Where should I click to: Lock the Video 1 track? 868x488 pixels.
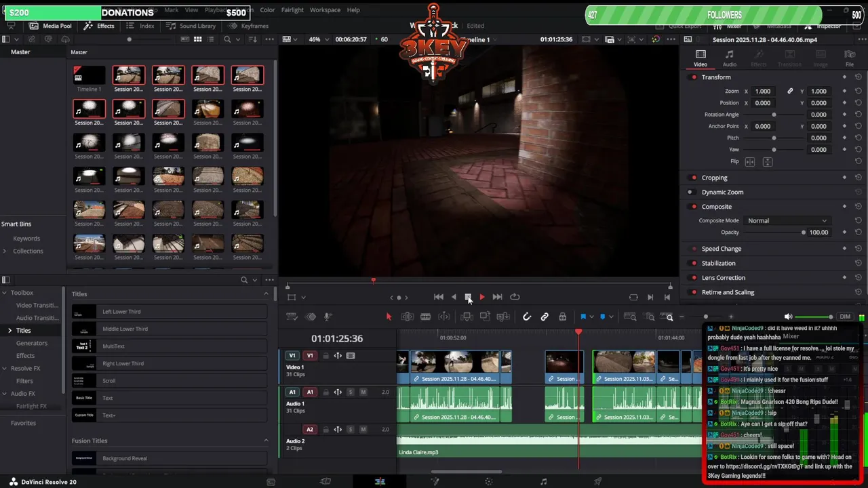tap(325, 356)
